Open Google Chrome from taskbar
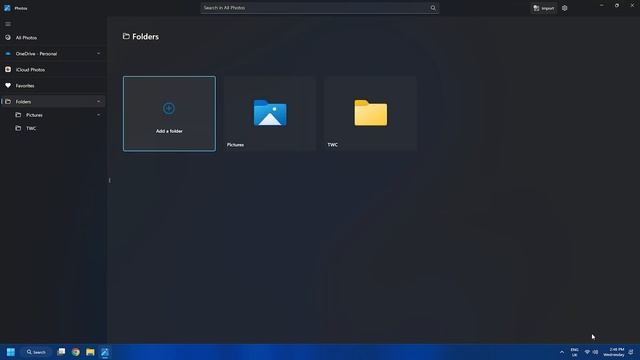Screen dimensions: 640x360 [x=76, y=352]
